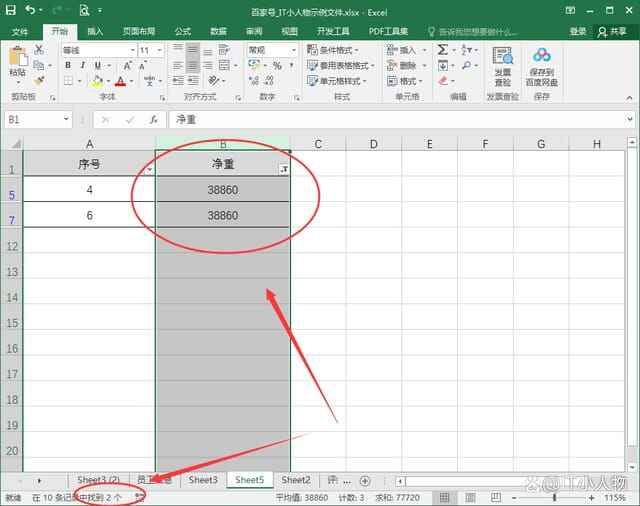This screenshot has height=506, width=640.
Task: Switch to the 数据 Data tab
Action: point(218,31)
